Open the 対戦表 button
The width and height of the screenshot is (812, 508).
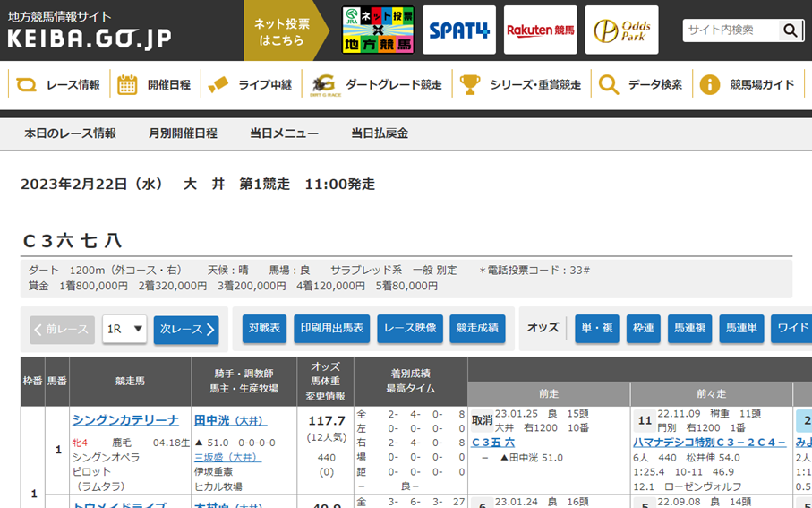tap(264, 329)
